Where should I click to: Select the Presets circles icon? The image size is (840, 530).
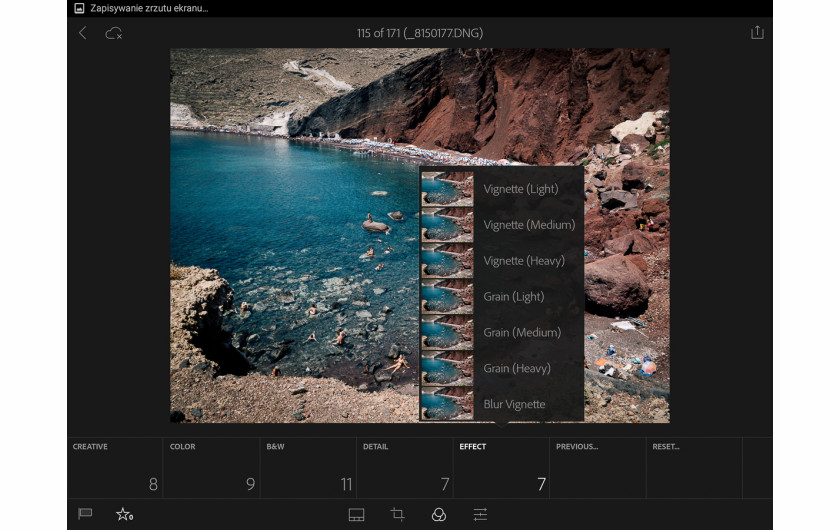439,514
